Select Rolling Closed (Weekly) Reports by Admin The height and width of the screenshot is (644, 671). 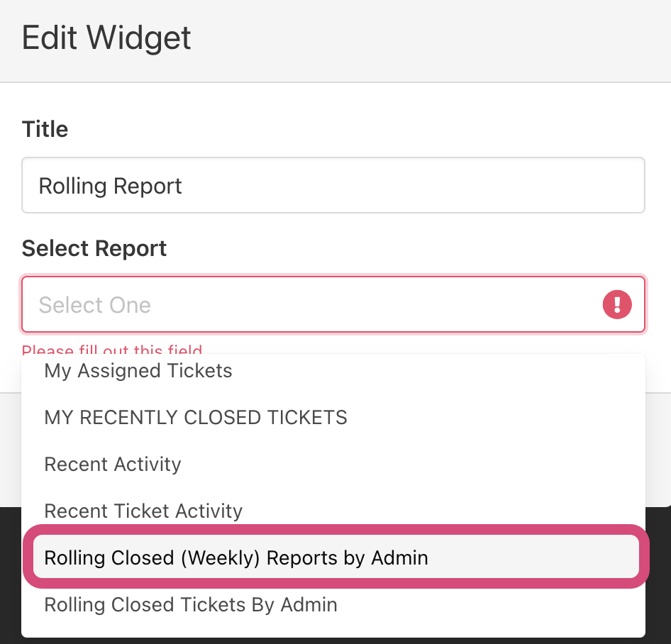(x=236, y=557)
